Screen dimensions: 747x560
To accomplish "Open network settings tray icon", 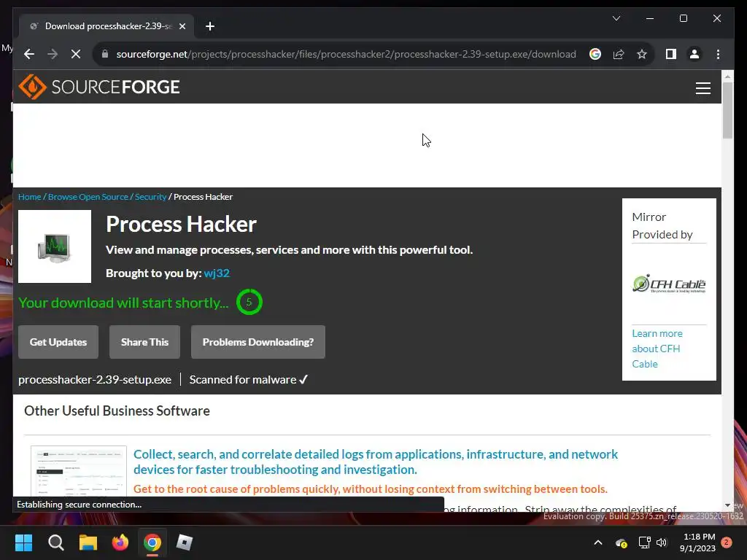I will point(644,542).
